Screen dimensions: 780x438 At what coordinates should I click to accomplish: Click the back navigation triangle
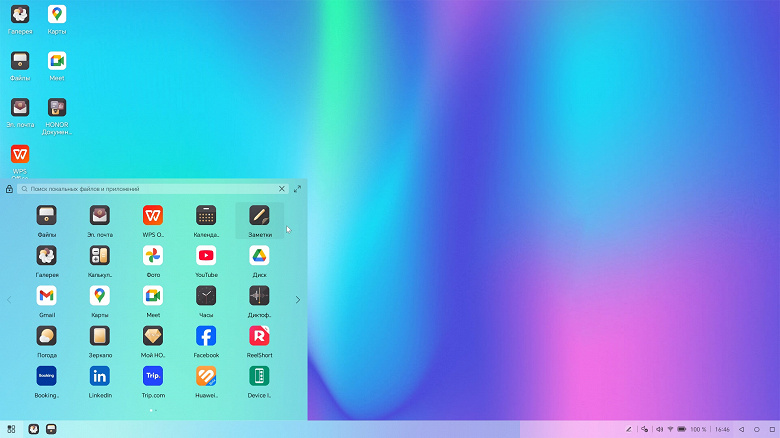(741, 429)
